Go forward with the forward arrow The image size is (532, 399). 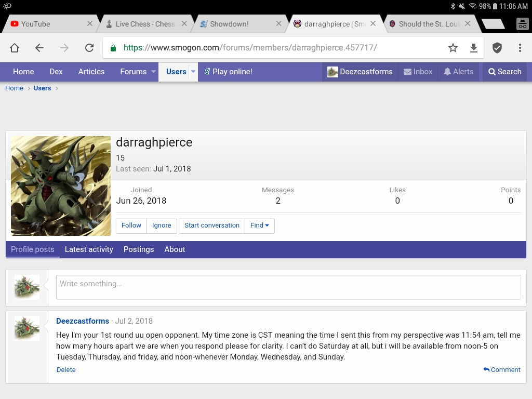click(x=64, y=48)
